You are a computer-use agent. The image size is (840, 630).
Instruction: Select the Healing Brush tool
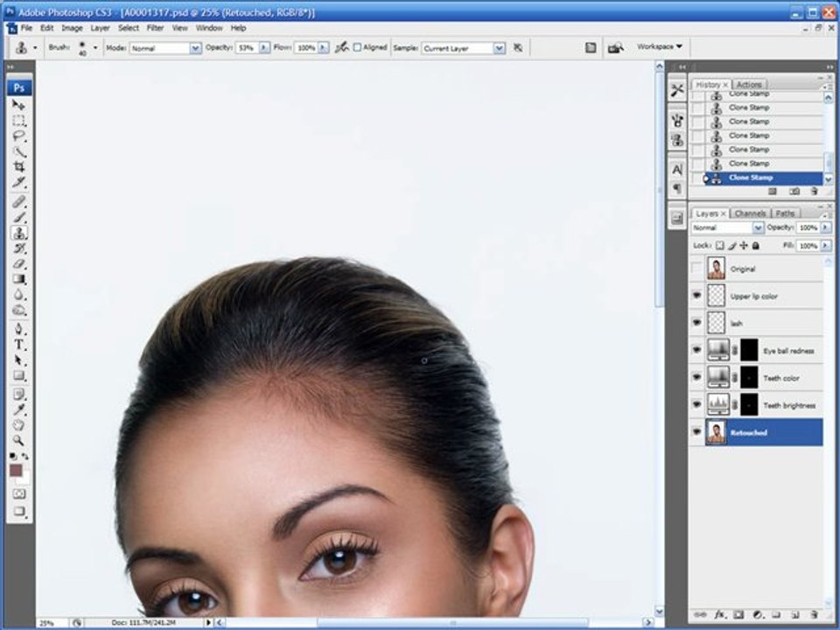click(x=18, y=202)
